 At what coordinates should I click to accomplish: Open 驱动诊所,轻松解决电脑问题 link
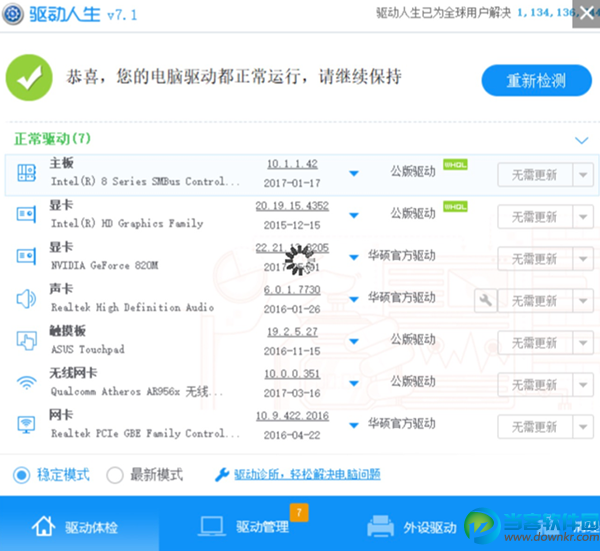coord(307,475)
